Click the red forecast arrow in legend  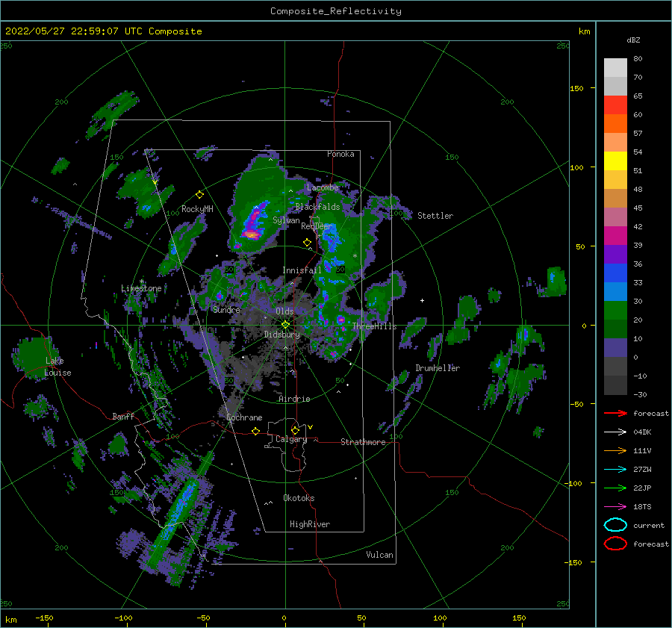615,413
